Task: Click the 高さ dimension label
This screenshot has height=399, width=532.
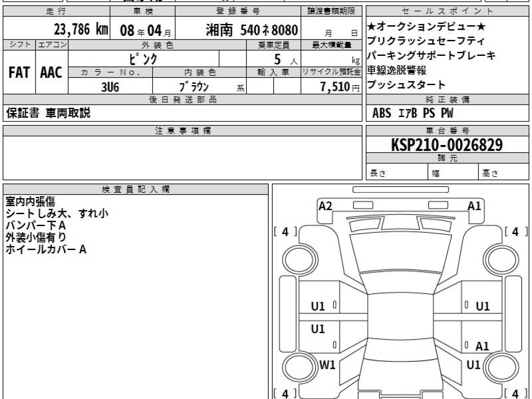Action: tap(490, 173)
